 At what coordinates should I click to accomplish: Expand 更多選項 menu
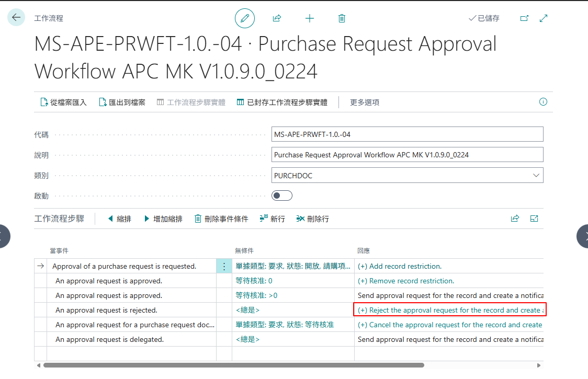point(365,102)
